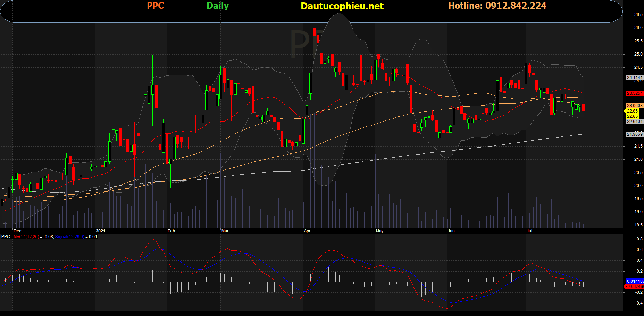Screen dimensions: 644x316
Task: Click the orange 23.0608 price label
Action: (x=634, y=106)
